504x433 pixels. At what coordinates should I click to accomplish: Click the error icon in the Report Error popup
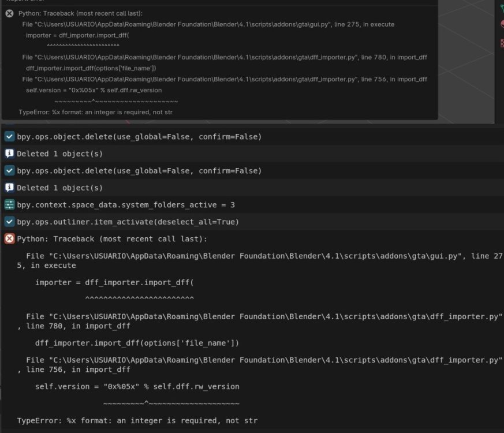point(9,13)
